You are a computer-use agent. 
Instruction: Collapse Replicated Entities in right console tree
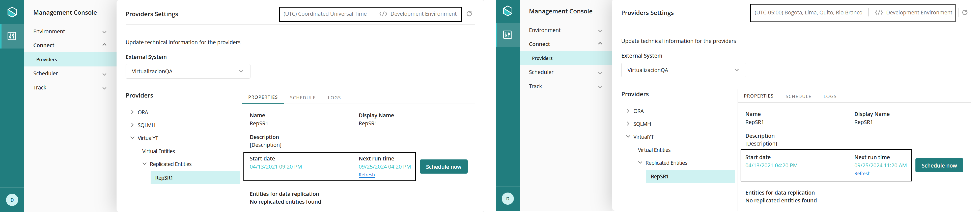[x=640, y=163]
